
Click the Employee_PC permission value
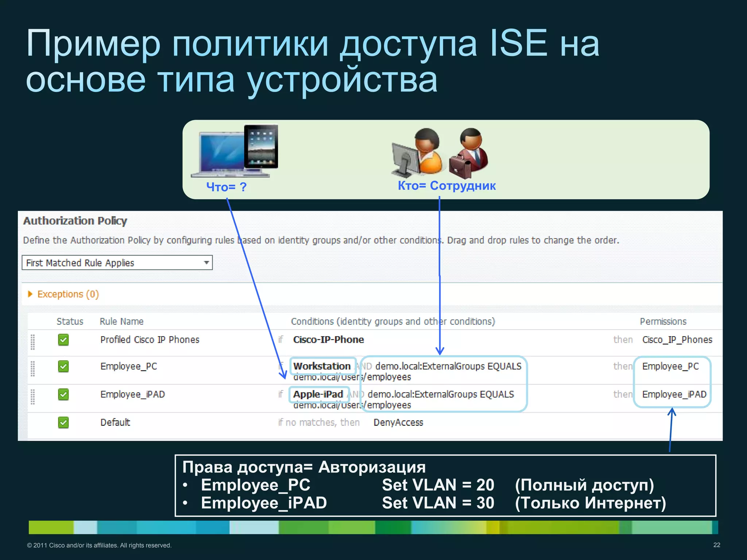[x=670, y=366]
